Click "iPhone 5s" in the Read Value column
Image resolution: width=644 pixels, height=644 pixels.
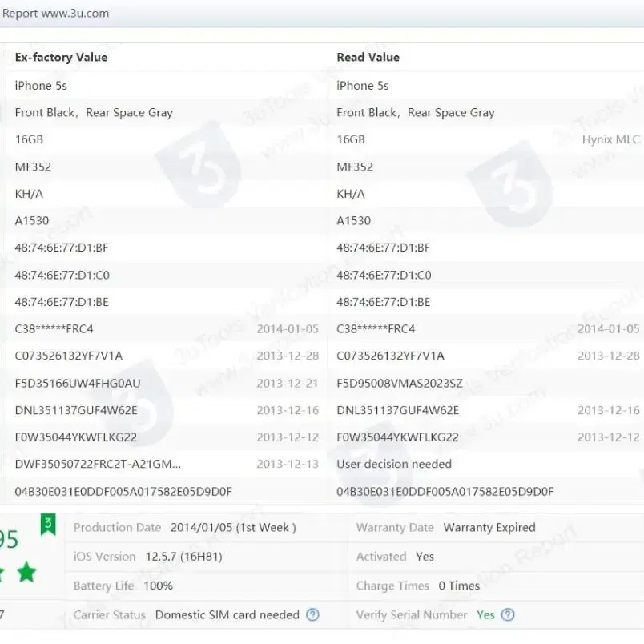click(x=363, y=86)
